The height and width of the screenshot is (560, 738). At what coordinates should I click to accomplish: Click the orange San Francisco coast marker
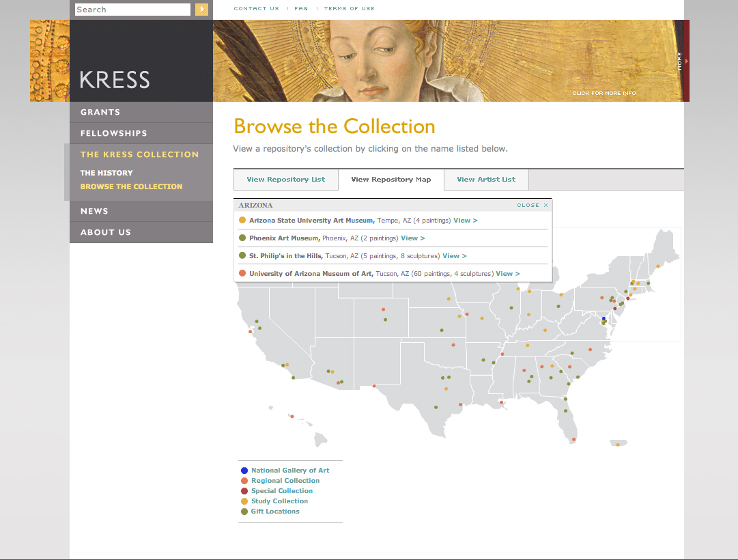pyautogui.click(x=251, y=332)
